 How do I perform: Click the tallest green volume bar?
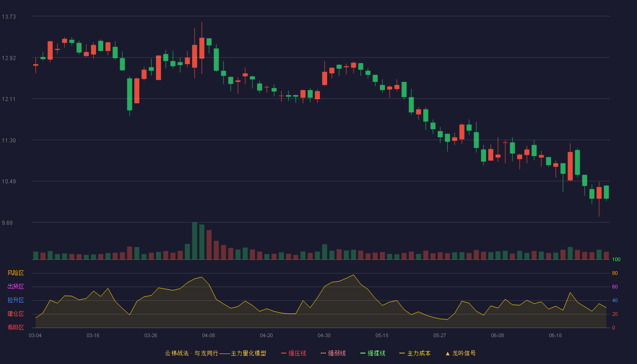pyautogui.click(x=194, y=241)
